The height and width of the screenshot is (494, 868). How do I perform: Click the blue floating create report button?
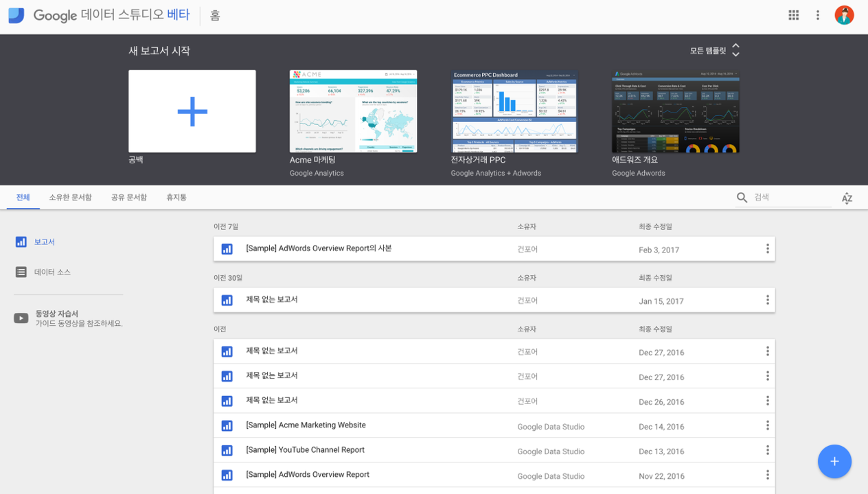834,462
